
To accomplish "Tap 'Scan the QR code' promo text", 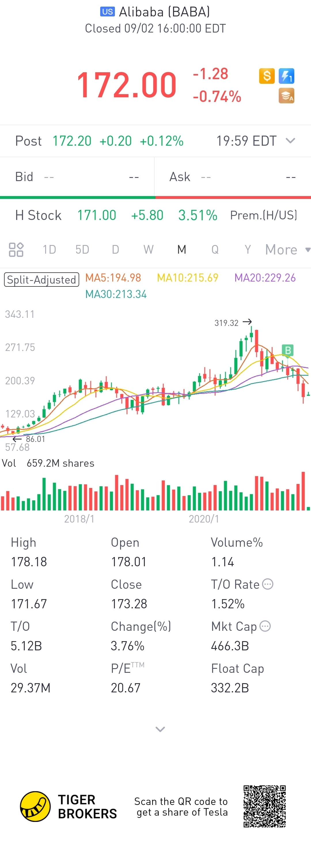I will click(182, 807).
